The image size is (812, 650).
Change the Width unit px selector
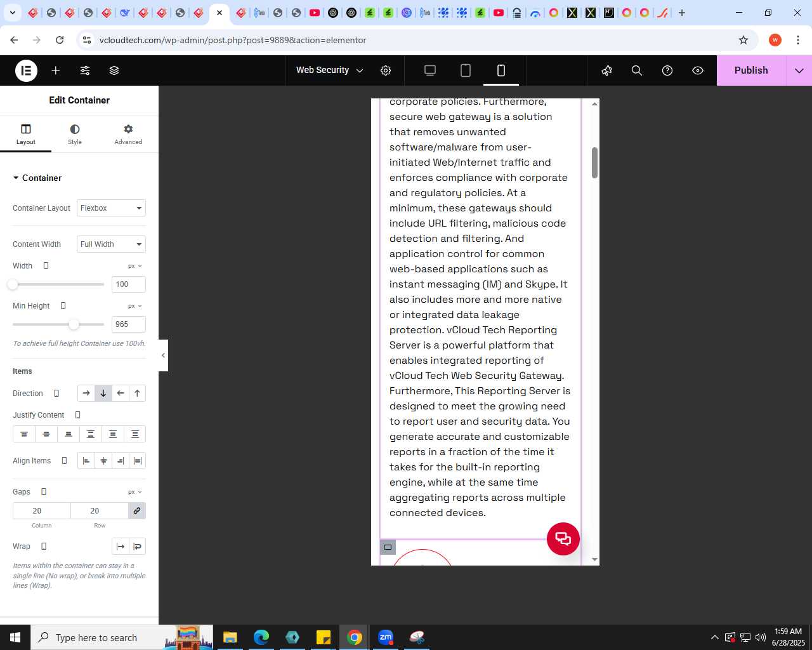135,266
